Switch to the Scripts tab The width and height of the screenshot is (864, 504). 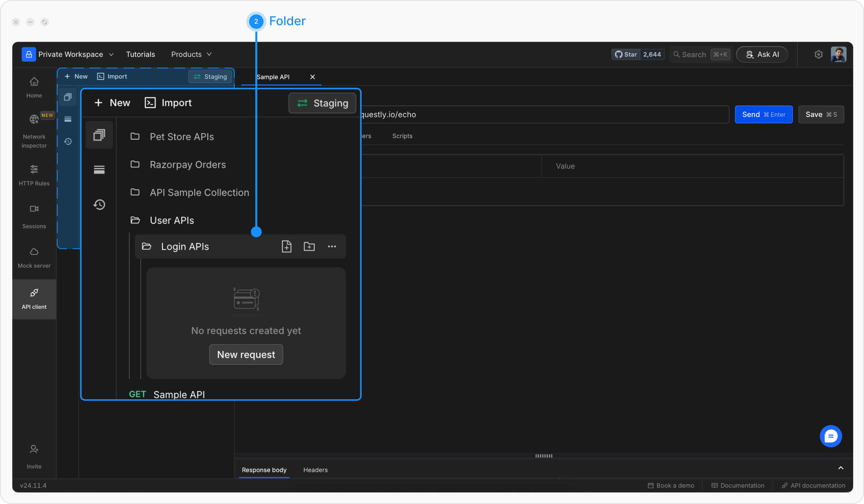[x=402, y=136]
